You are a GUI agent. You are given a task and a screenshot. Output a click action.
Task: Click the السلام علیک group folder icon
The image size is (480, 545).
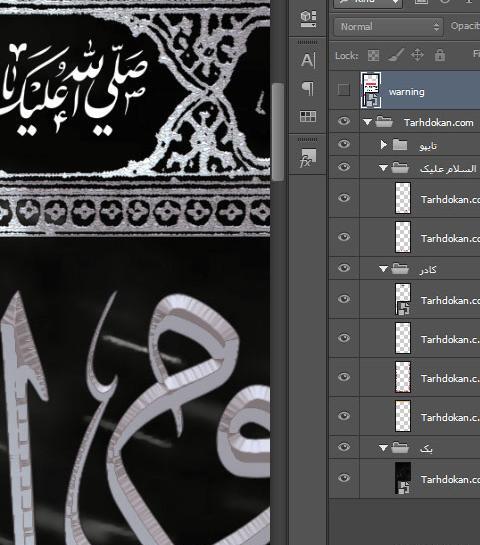(400, 168)
